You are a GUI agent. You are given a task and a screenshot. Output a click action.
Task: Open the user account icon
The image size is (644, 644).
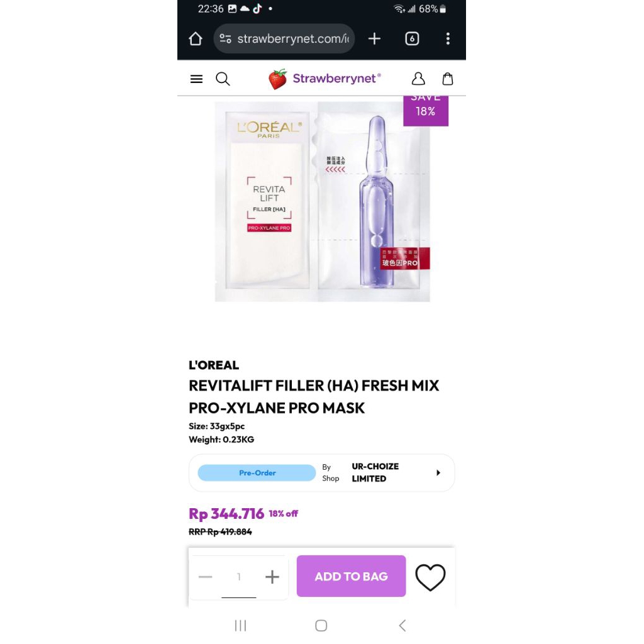tap(418, 79)
